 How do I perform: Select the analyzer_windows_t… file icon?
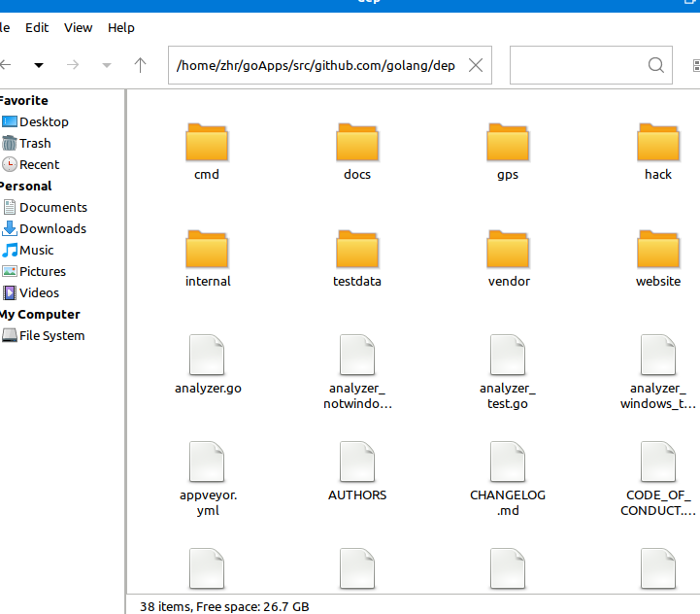point(658,355)
